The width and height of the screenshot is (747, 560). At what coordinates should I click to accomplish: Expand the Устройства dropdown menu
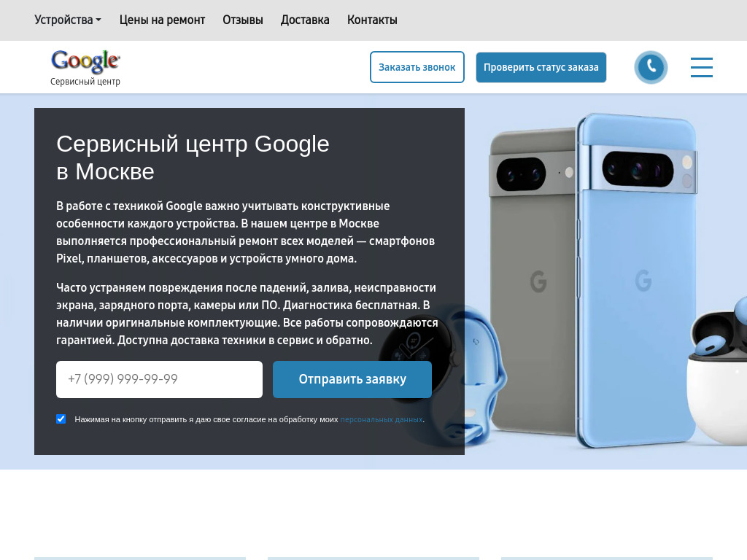pyautogui.click(x=68, y=20)
